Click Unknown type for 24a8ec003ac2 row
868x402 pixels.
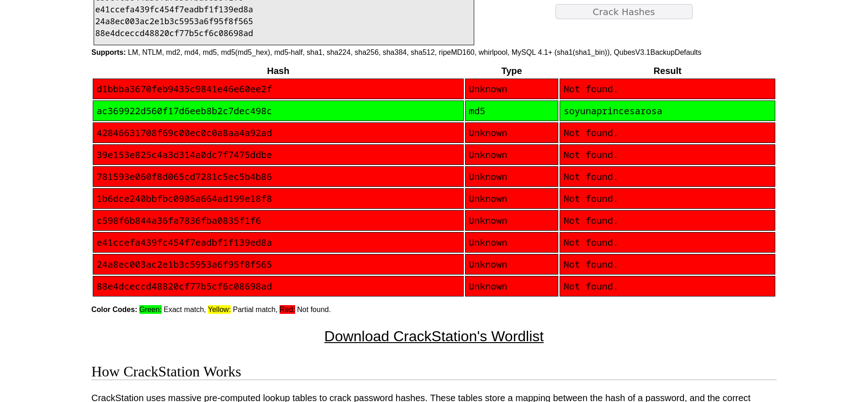click(x=512, y=264)
